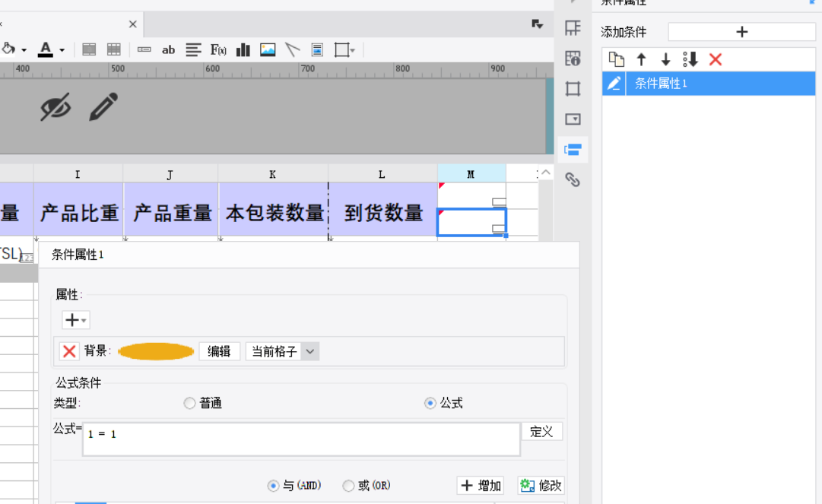Viewport: 822px width, 504px height.
Task: Click the 增加 add button
Action: (x=481, y=485)
